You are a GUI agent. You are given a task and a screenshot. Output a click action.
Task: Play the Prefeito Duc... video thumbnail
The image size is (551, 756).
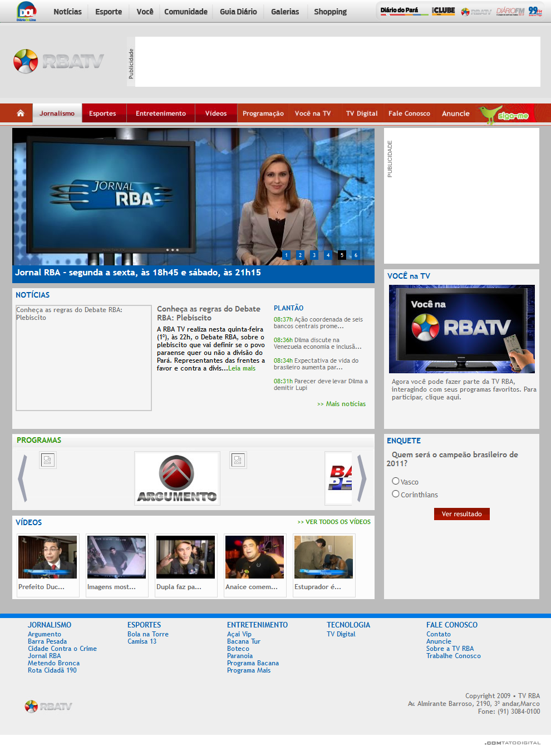(47, 557)
